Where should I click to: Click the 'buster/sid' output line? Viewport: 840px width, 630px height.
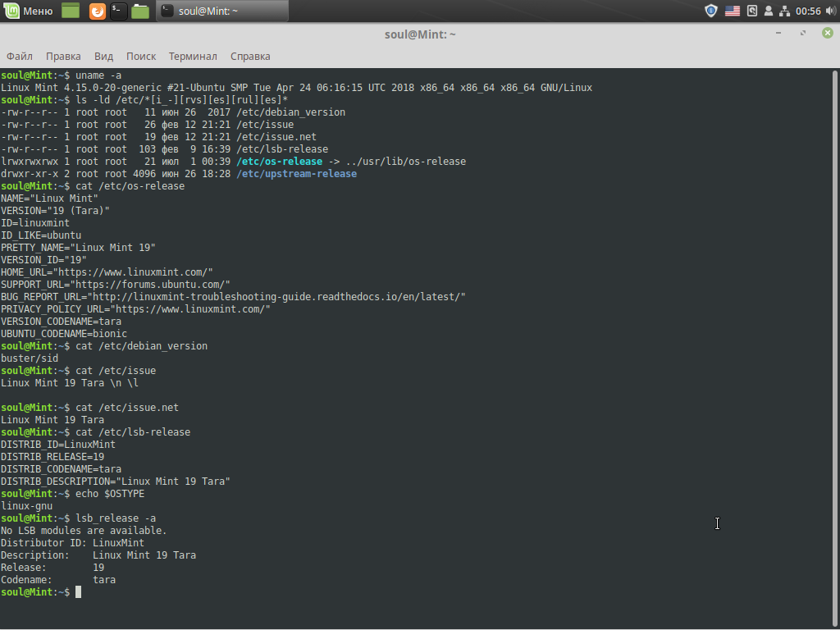[x=30, y=358]
